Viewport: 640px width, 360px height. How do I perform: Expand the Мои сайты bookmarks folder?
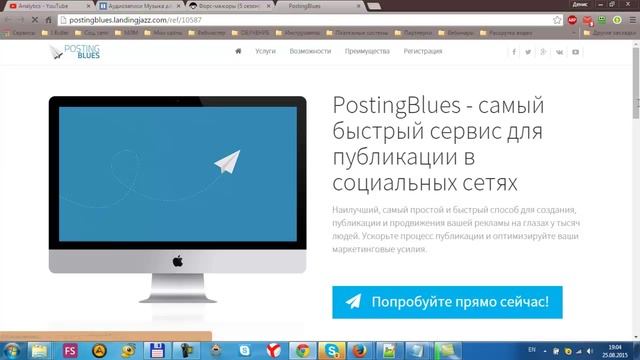pyautogui.click(x=163, y=33)
